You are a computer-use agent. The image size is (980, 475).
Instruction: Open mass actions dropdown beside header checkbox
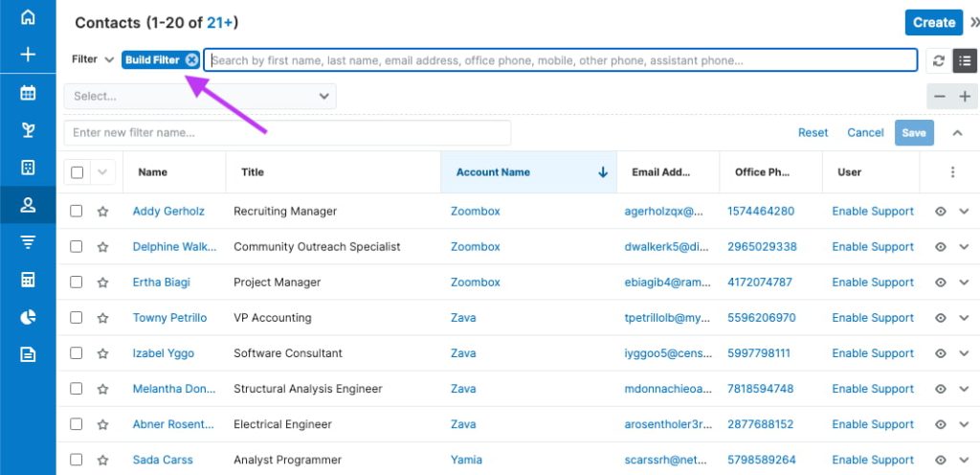[x=103, y=172]
